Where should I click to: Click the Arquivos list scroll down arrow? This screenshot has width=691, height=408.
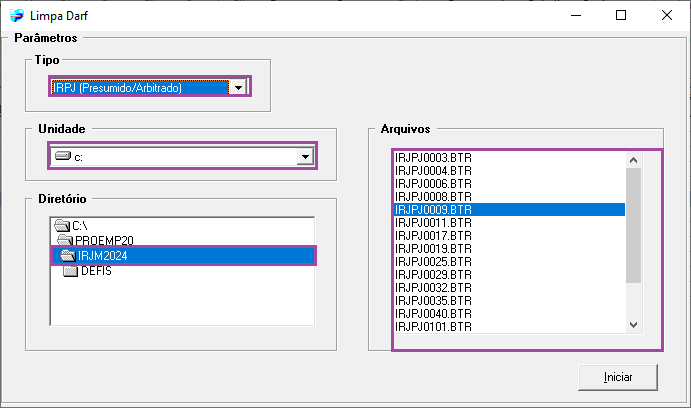pyautogui.click(x=633, y=325)
